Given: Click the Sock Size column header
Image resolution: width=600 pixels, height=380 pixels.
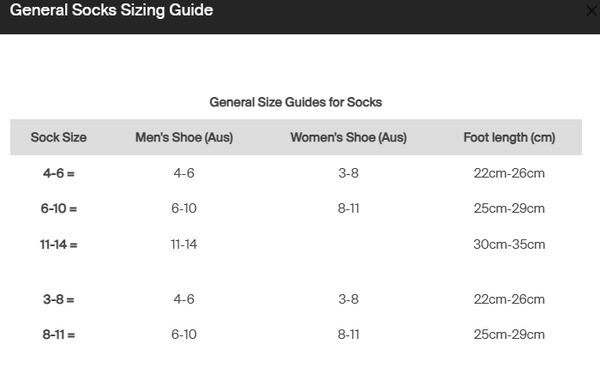Looking at the screenshot, I should coord(59,137).
